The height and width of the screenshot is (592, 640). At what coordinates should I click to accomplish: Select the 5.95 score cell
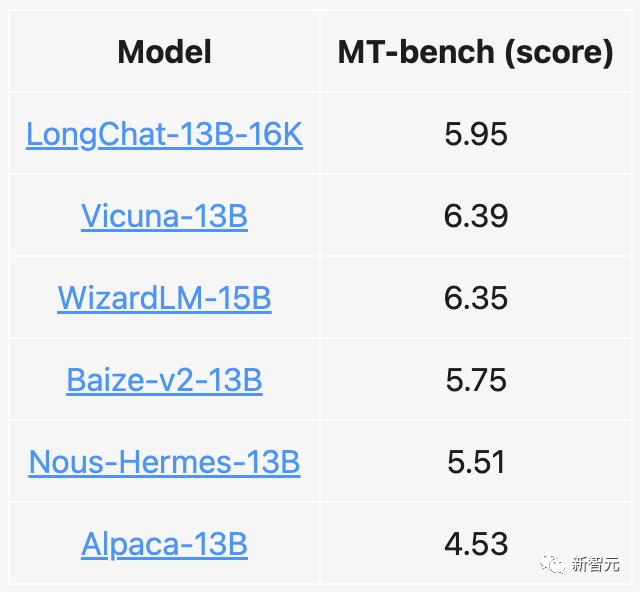coord(476,134)
